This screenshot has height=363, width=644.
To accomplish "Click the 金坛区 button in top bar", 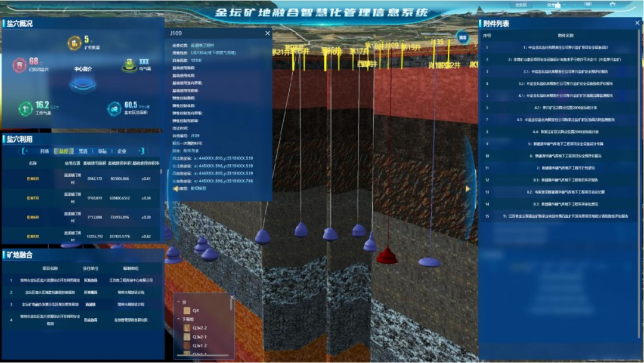I will [521, 4].
